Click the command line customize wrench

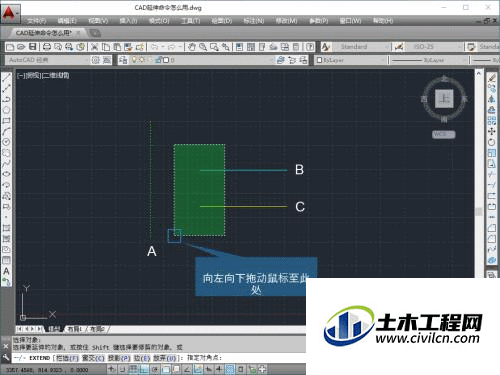pos(6,358)
